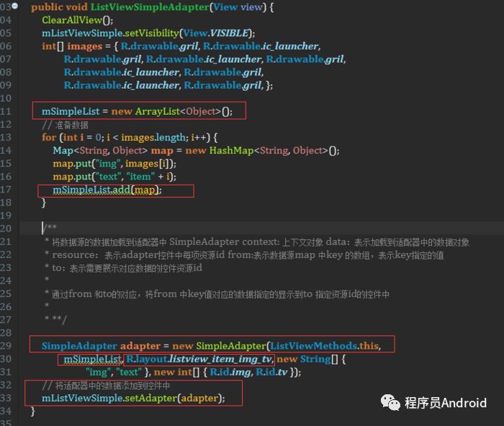Click the map.put("img", images[i]) statement
Viewport: 504px width, 426px height.
[114, 164]
